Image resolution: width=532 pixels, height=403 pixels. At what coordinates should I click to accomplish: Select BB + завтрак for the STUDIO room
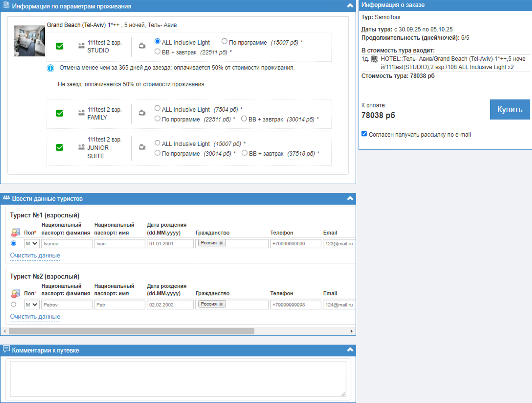[158, 52]
